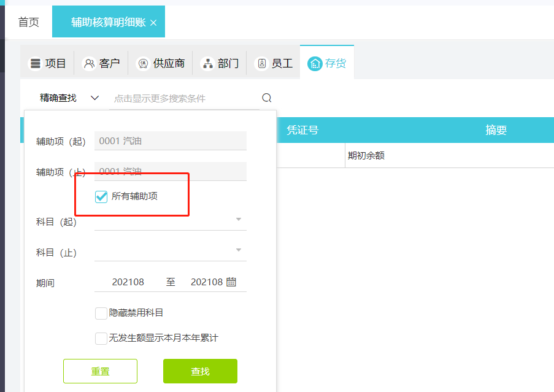Image resolution: width=554 pixels, height=392 pixels.
Task: Uncheck the 所有辅助项 checkbox
Action: 101,196
